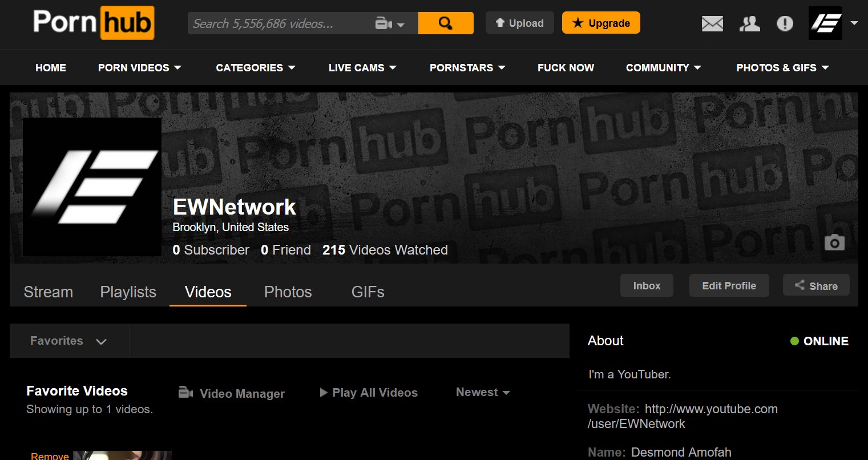868x460 pixels.
Task: Click the orange search magnifier button
Action: point(446,23)
